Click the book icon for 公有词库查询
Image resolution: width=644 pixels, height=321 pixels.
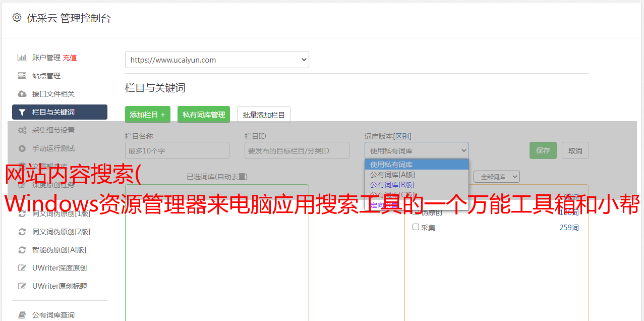(x=22, y=315)
